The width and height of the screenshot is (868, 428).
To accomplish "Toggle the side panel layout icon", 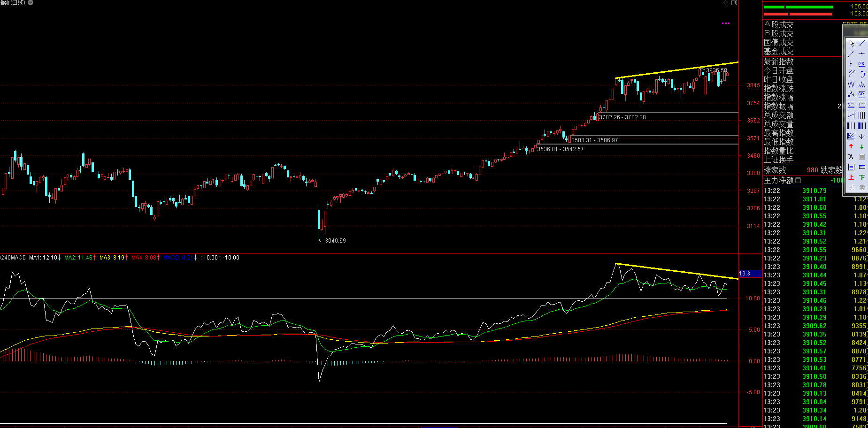I will click(734, 3).
